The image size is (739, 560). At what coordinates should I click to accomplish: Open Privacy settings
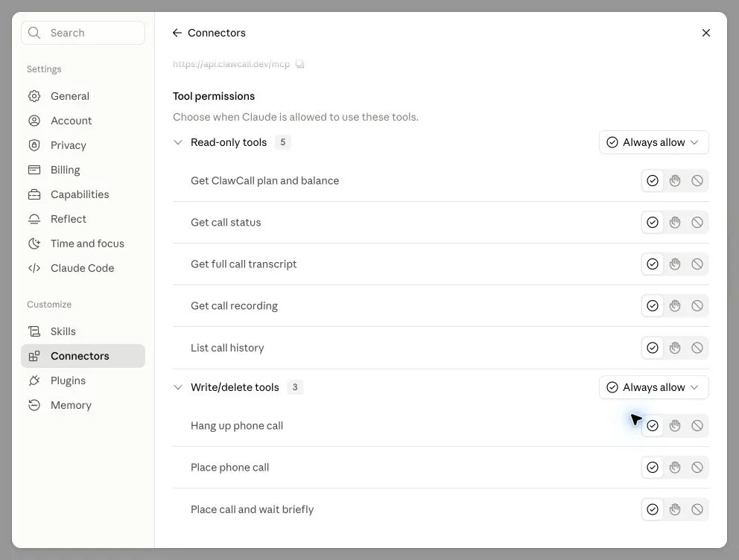[x=83, y=145]
